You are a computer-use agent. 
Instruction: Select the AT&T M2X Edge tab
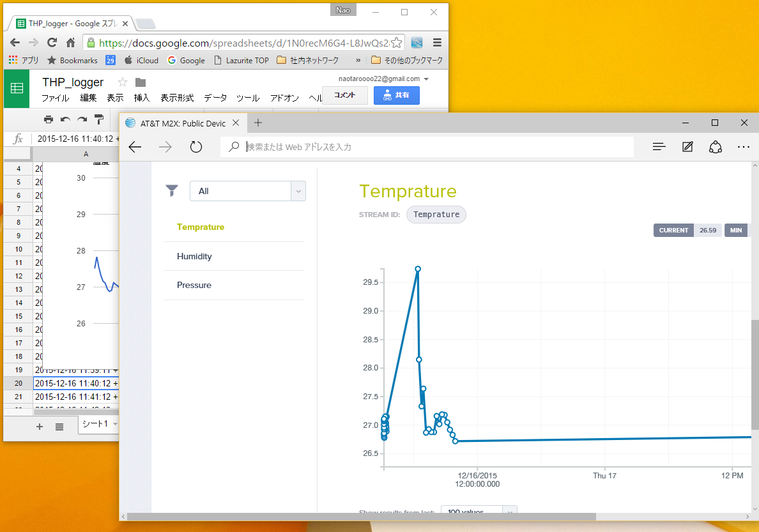tap(183, 123)
